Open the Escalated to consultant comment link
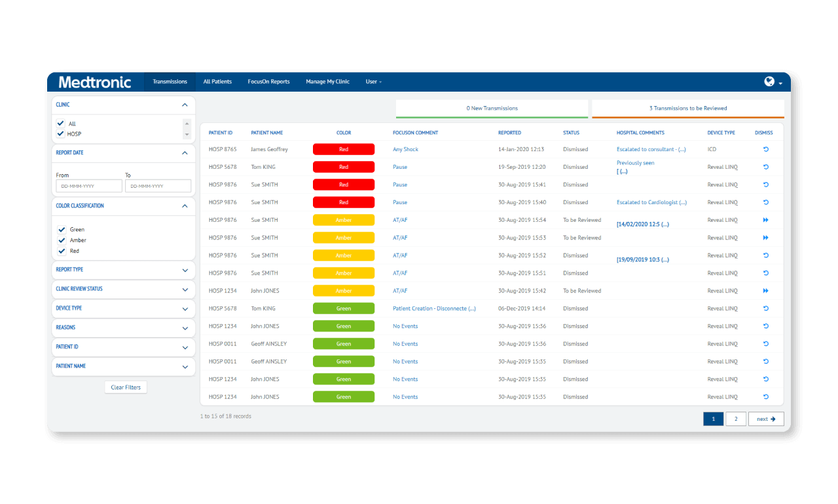The width and height of the screenshot is (838, 504). 650,149
